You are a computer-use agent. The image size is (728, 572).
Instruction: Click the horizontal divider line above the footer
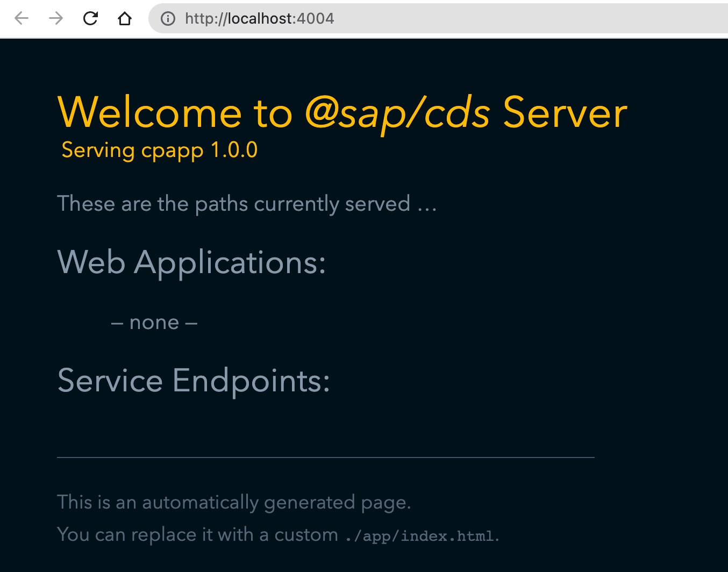326,457
